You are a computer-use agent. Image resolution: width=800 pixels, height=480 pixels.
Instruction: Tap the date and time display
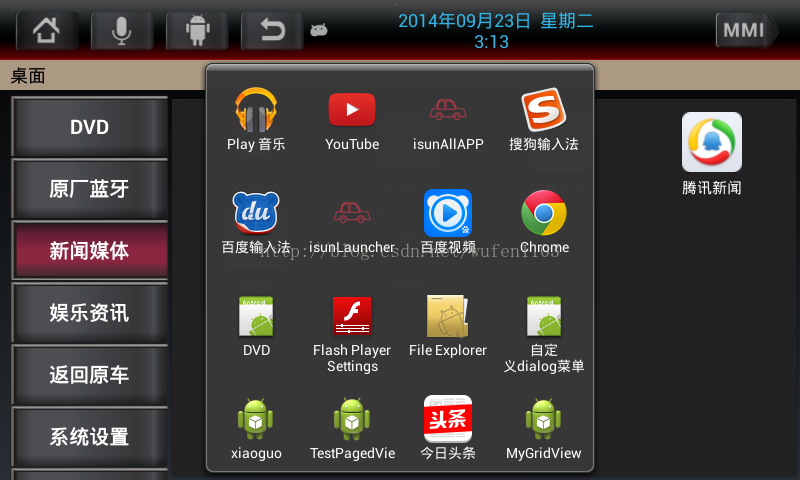(x=495, y=31)
